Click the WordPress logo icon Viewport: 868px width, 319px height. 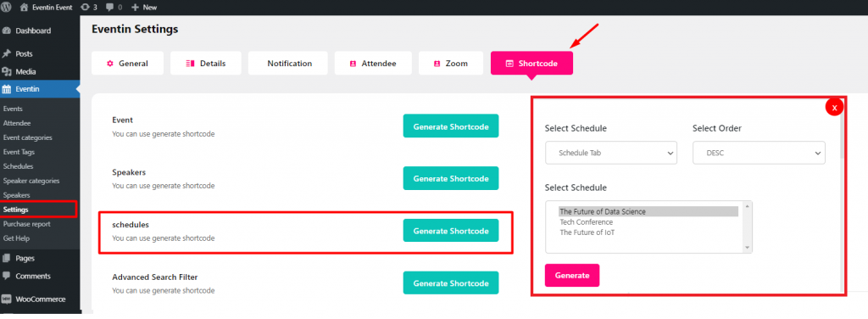7,7
